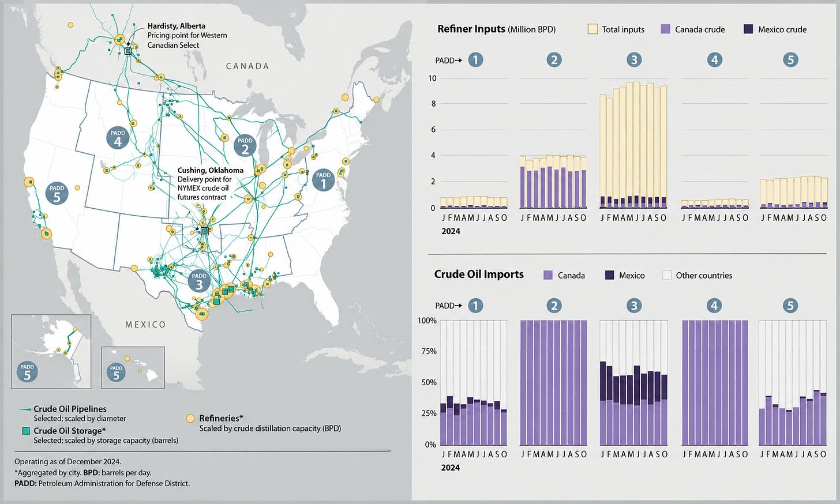Image resolution: width=840 pixels, height=504 pixels.
Task: Click the 'Selected; scaled by diameter' text
Action: (80, 419)
